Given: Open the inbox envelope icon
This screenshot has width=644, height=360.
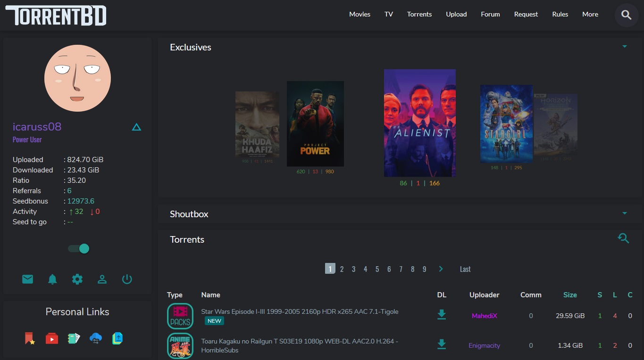Looking at the screenshot, I should [27, 279].
